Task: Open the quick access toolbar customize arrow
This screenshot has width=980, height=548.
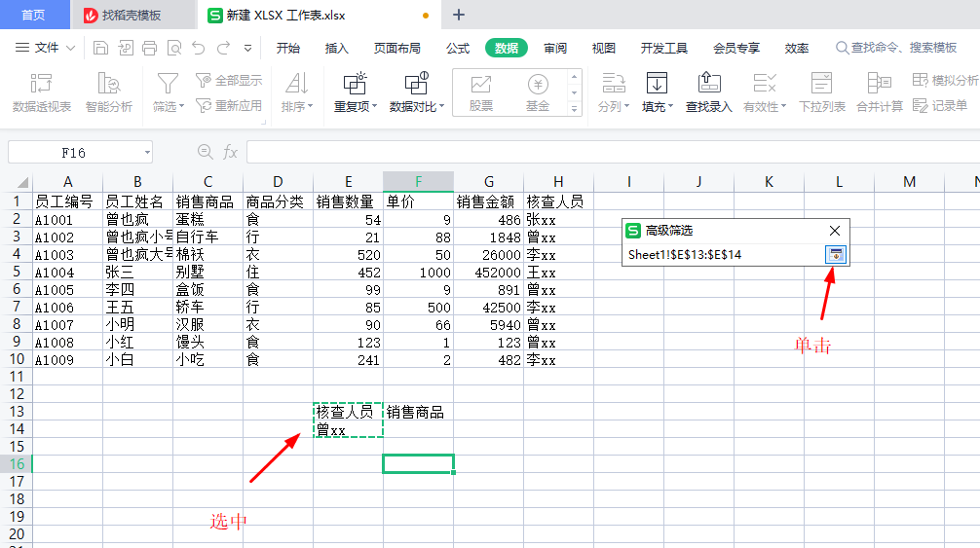Action: (x=248, y=48)
